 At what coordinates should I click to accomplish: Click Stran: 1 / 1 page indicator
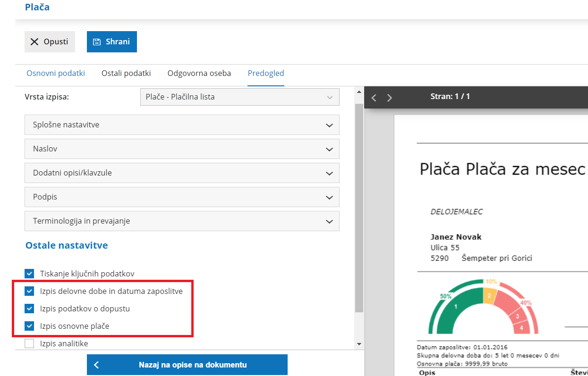pyautogui.click(x=450, y=96)
